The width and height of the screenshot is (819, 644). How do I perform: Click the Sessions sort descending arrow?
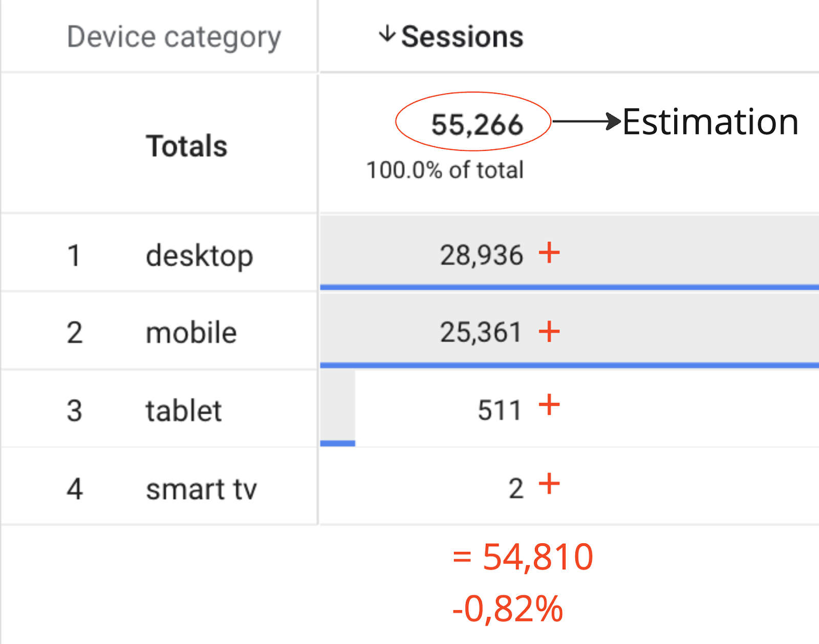tap(387, 35)
